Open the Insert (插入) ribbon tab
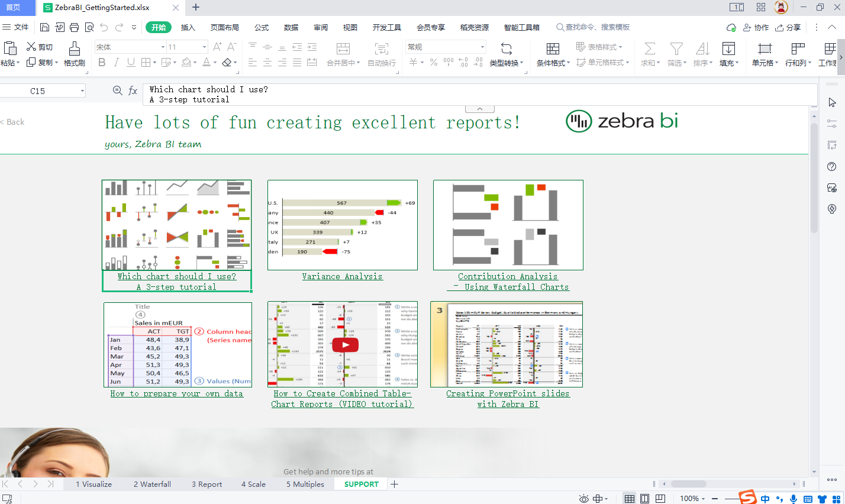This screenshot has height=504, width=845. (x=188, y=27)
